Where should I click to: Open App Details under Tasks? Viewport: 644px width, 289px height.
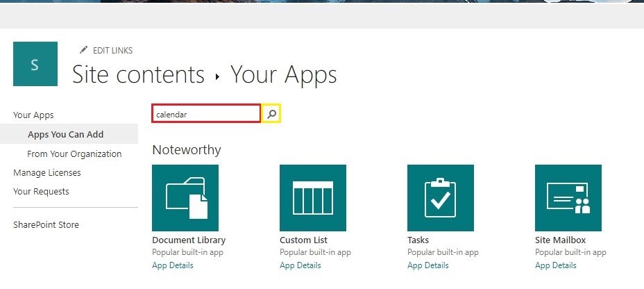coord(428,265)
